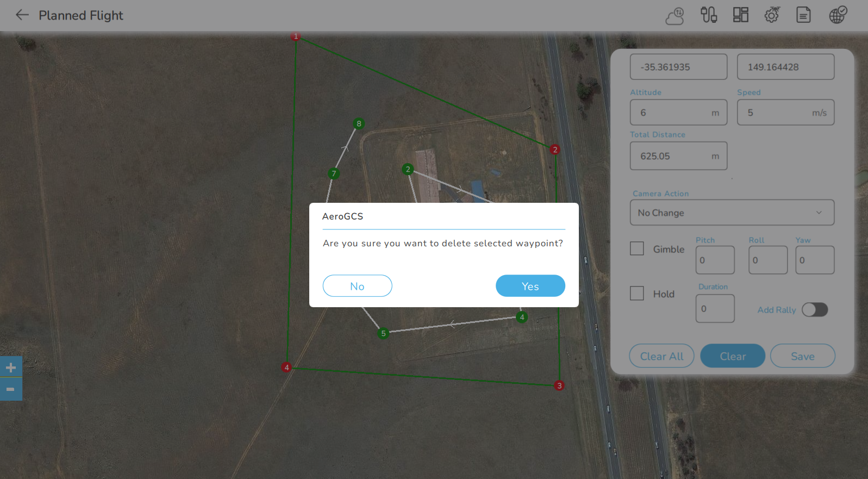Click the Clear button
This screenshot has height=479, width=868.
733,356
